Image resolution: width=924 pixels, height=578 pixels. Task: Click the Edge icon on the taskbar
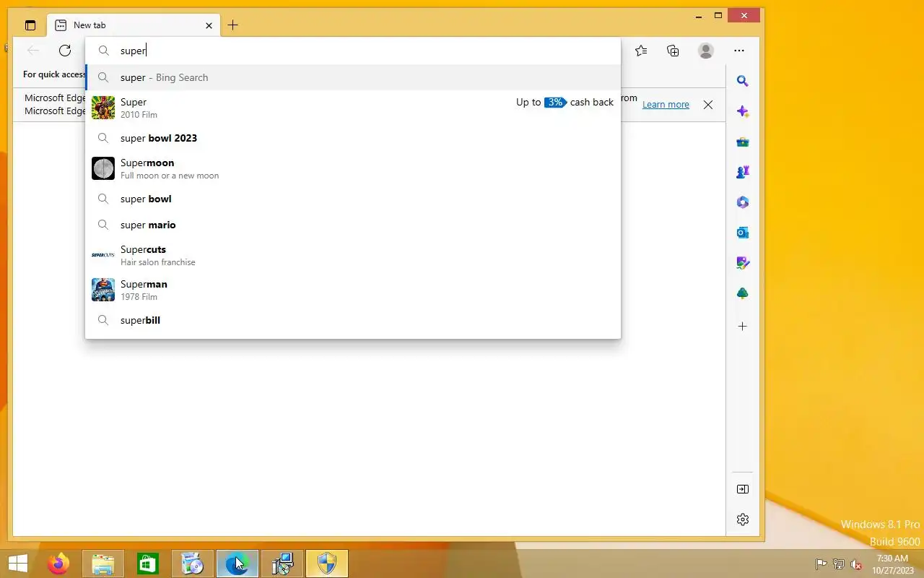237,564
